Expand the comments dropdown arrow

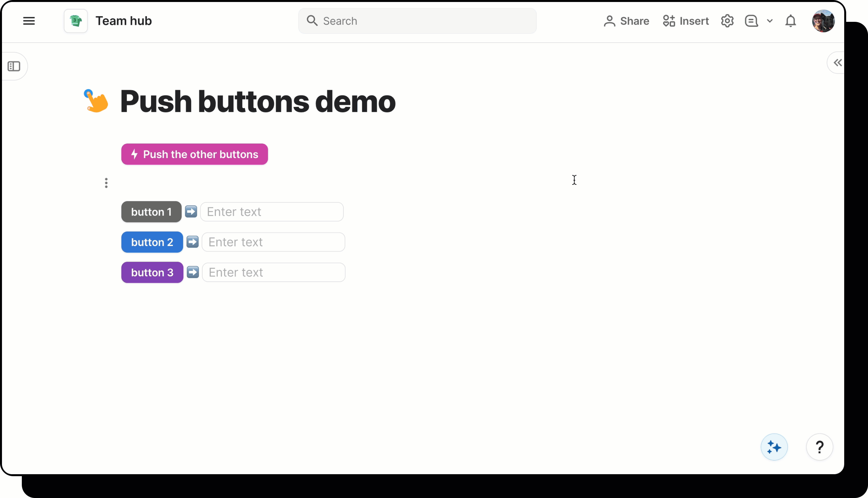[769, 21]
